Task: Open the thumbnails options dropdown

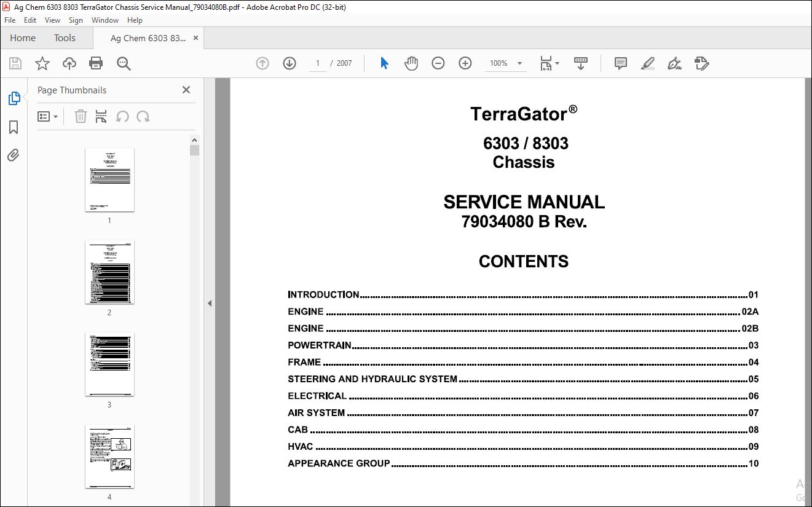Action: [x=48, y=116]
